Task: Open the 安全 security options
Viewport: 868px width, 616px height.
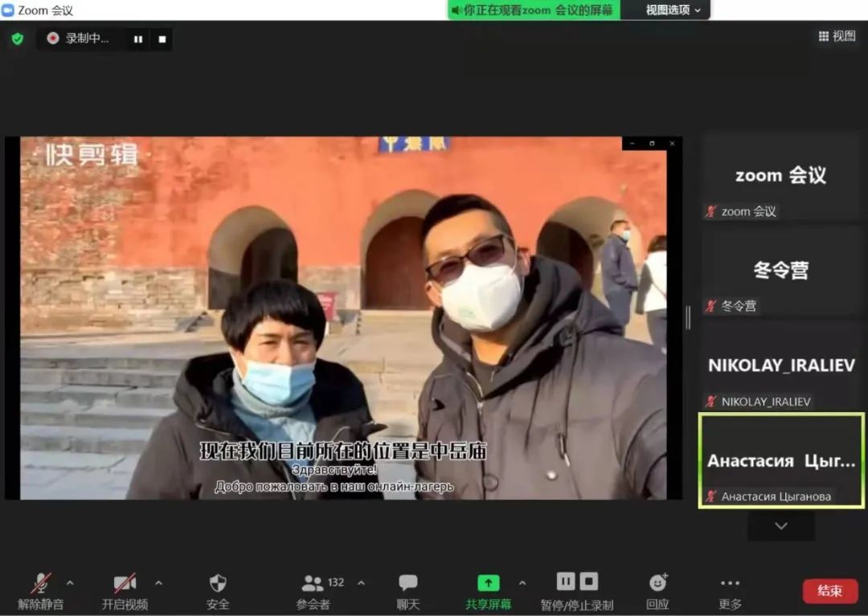Action: [218, 592]
